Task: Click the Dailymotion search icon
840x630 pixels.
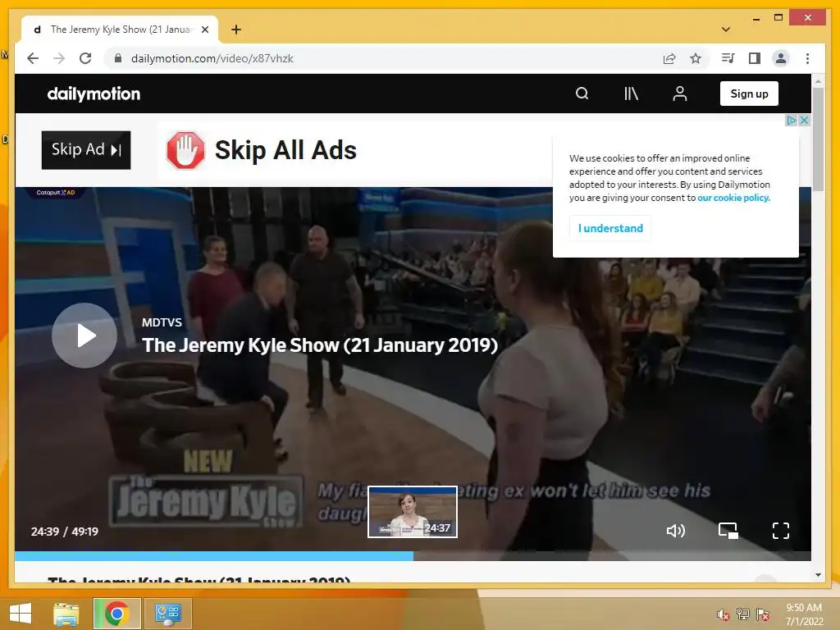Action: click(582, 94)
